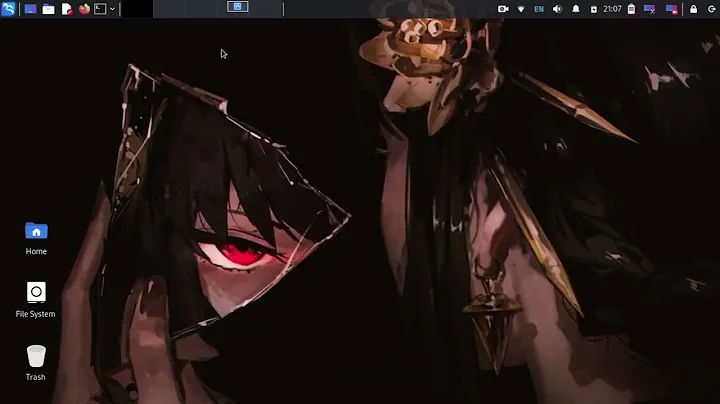The image size is (720, 404).
Task: Open the Wi-Fi network indicator
Action: 521,9
